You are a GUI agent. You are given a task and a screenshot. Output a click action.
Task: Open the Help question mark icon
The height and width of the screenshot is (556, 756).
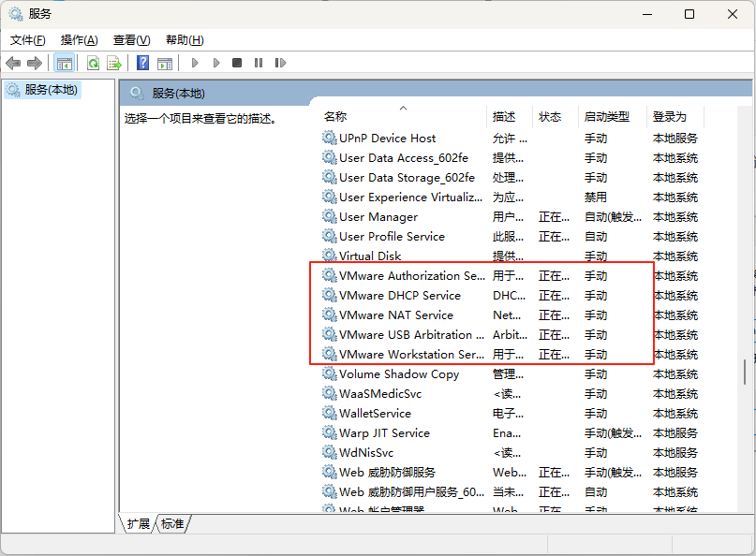pyautogui.click(x=142, y=63)
